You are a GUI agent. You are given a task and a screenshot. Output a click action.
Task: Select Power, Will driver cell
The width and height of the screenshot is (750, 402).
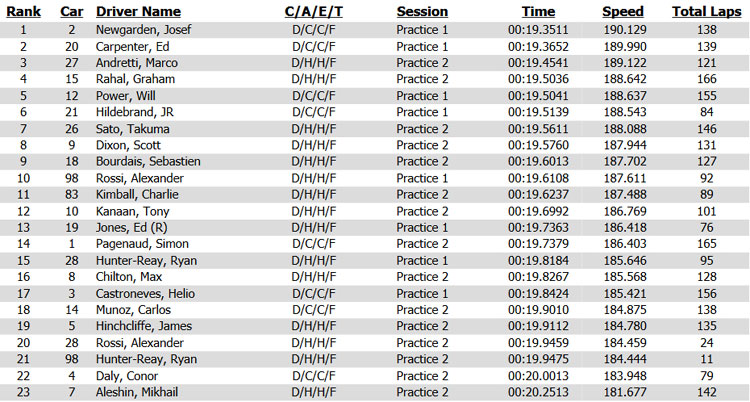pos(126,96)
